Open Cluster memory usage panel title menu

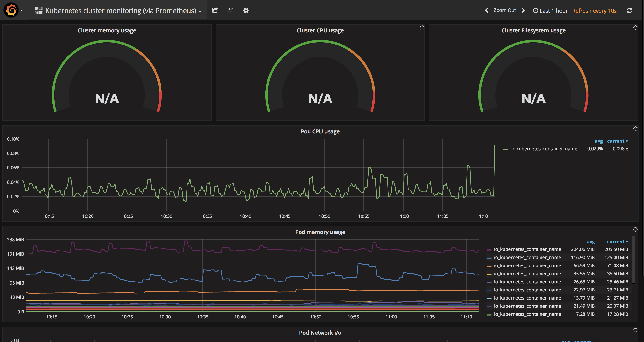click(107, 30)
